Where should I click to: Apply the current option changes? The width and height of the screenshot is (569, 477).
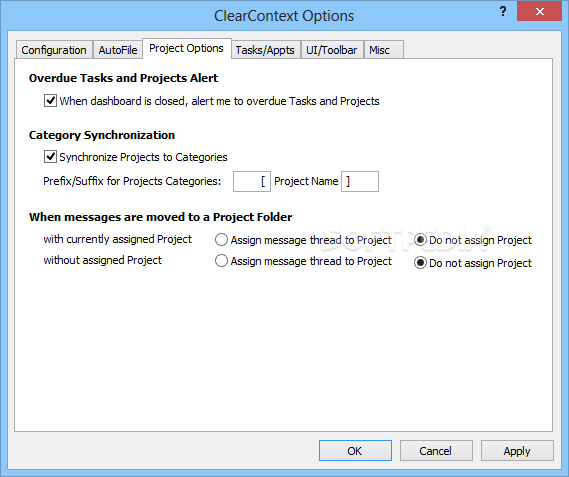(x=517, y=450)
